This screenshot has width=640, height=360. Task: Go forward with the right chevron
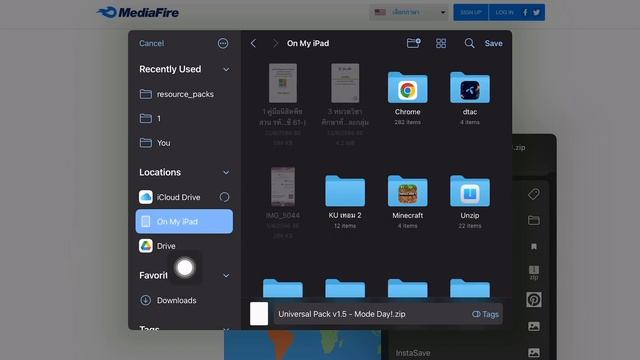pyautogui.click(x=275, y=43)
